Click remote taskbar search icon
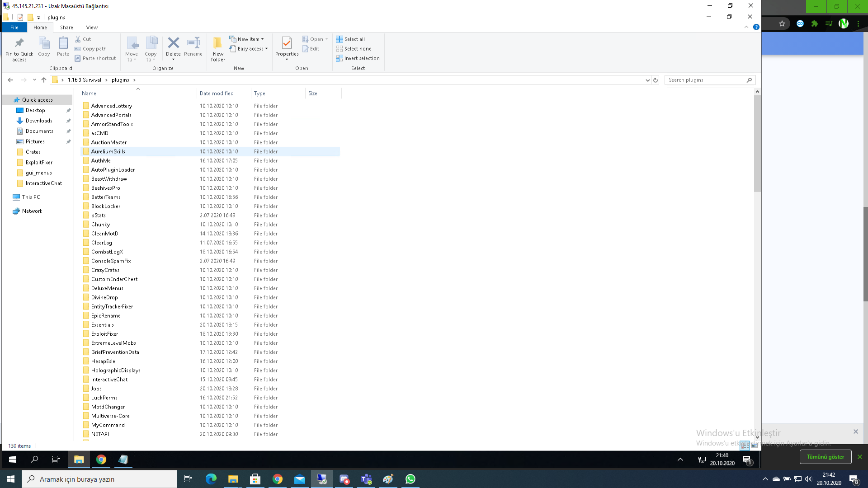Screen dimensions: 868x488 (x=34, y=460)
